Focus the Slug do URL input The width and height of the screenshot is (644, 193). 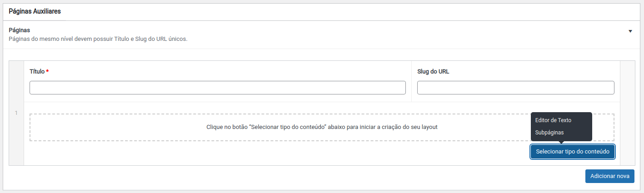tap(515, 88)
